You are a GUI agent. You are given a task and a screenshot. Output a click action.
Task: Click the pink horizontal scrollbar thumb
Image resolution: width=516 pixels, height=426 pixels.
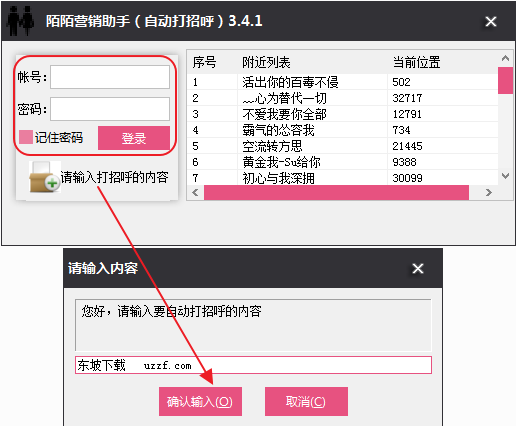point(336,193)
